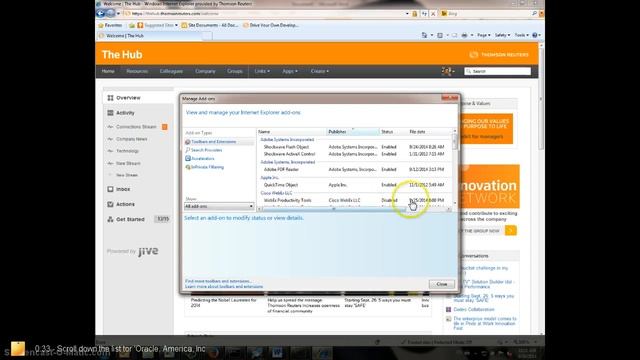Open Colleagues in Hub navigation
Image resolution: width=640 pixels, height=360 pixels.
(171, 71)
